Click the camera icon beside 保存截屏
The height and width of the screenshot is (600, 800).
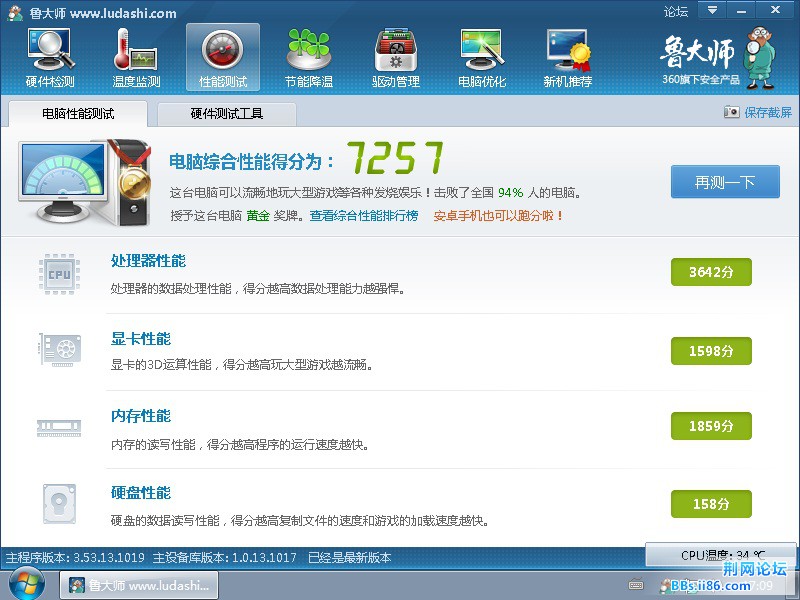tap(732, 112)
